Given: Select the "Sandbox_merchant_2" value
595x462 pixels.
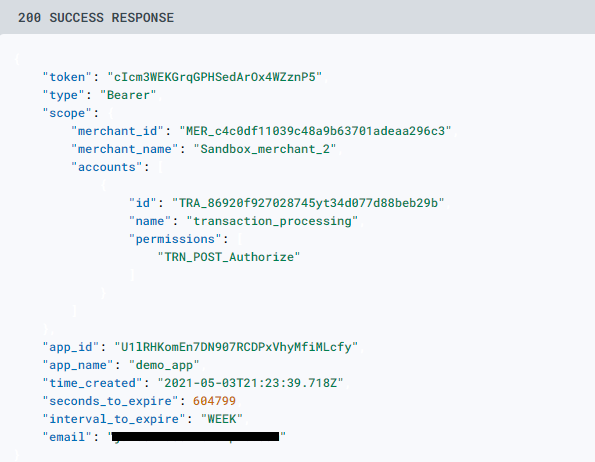Looking at the screenshot, I should (265, 149).
